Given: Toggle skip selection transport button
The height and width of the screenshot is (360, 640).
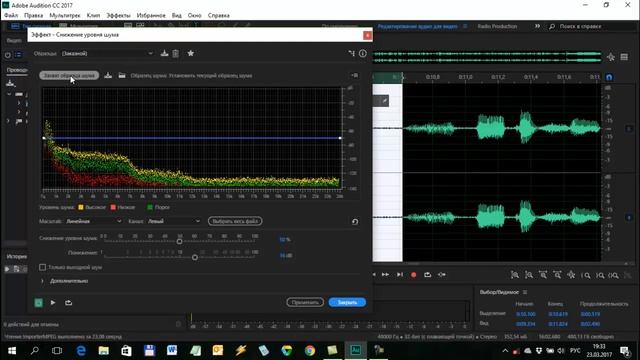Looking at the screenshot, I should [x=442, y=275].
